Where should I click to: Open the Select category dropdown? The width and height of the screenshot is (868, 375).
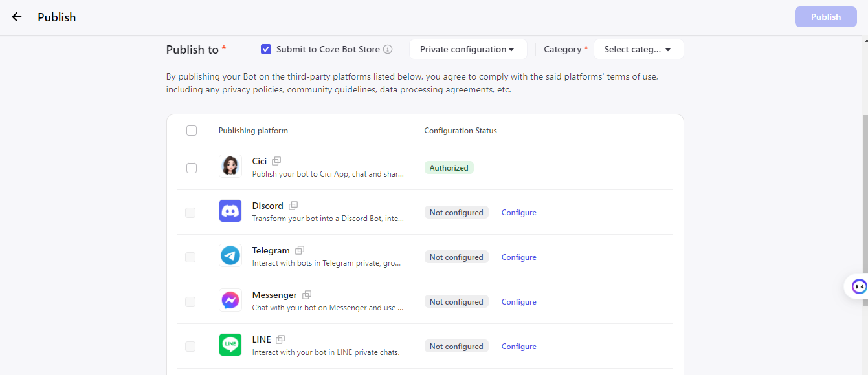pos(638,49)
